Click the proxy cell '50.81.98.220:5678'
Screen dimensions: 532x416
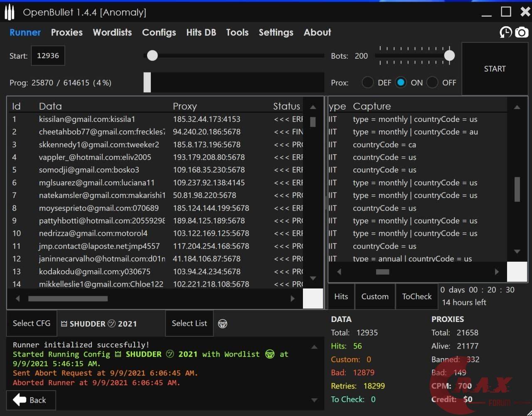(204, 195)
